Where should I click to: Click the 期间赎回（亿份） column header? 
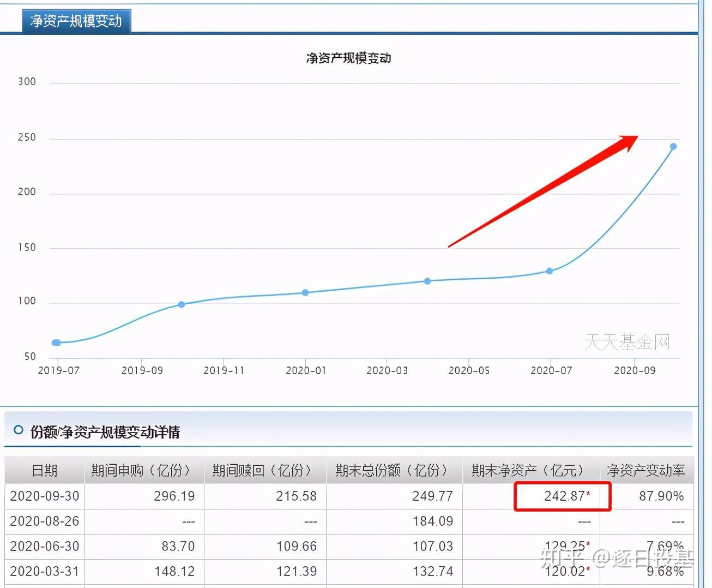[x=265, y=470]
